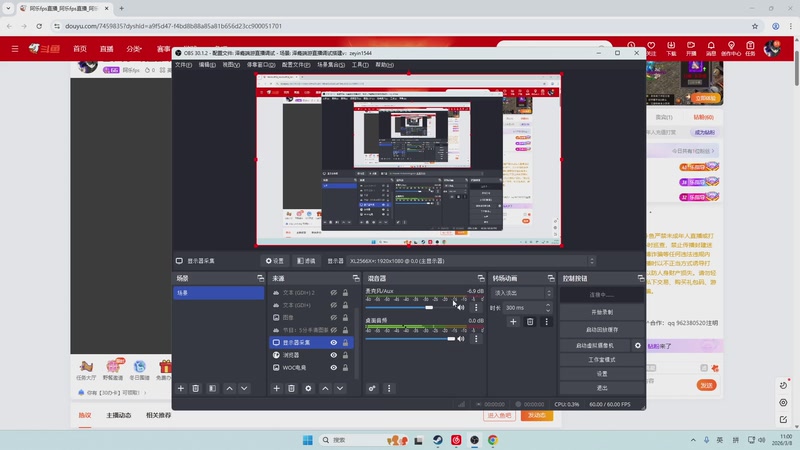Undock the Sources (来源) panel

[356, 278]
